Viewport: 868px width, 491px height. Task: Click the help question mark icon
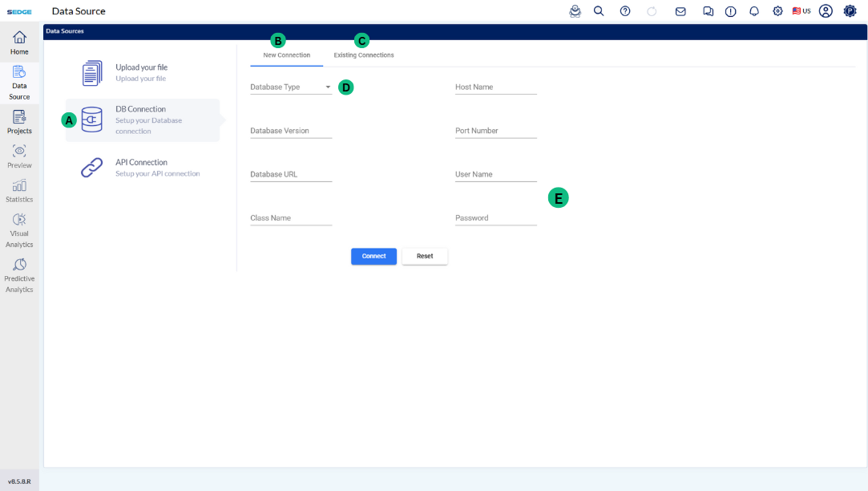coord(625,11)
